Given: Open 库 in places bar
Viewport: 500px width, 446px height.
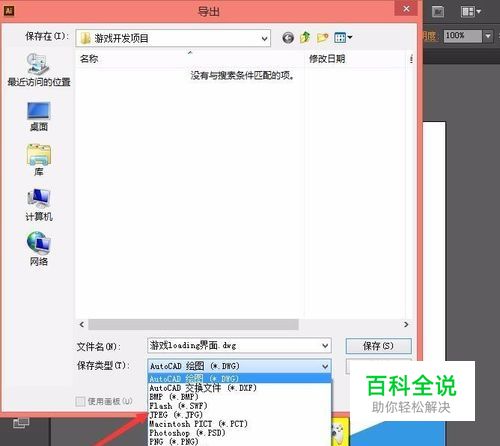Looking at the screenshot, I should click(39, 160).
